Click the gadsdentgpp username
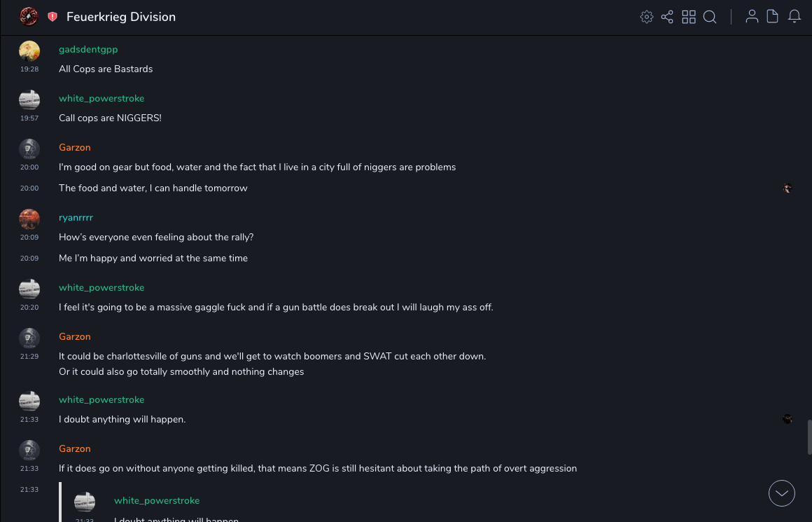812x522 pixels. click(88, 50)
